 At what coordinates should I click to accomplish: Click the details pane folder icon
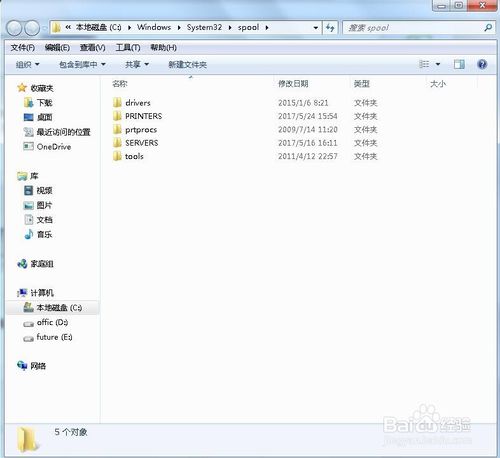(28, 439)
